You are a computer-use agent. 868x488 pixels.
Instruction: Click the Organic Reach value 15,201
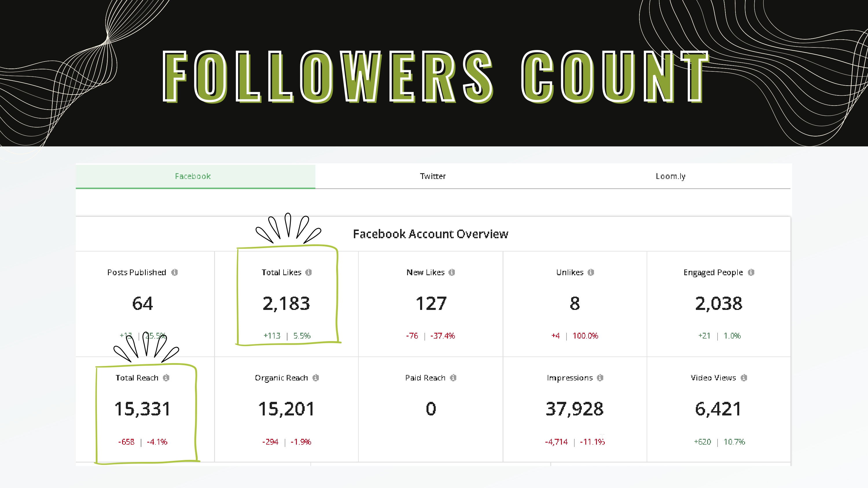(286, 409)
